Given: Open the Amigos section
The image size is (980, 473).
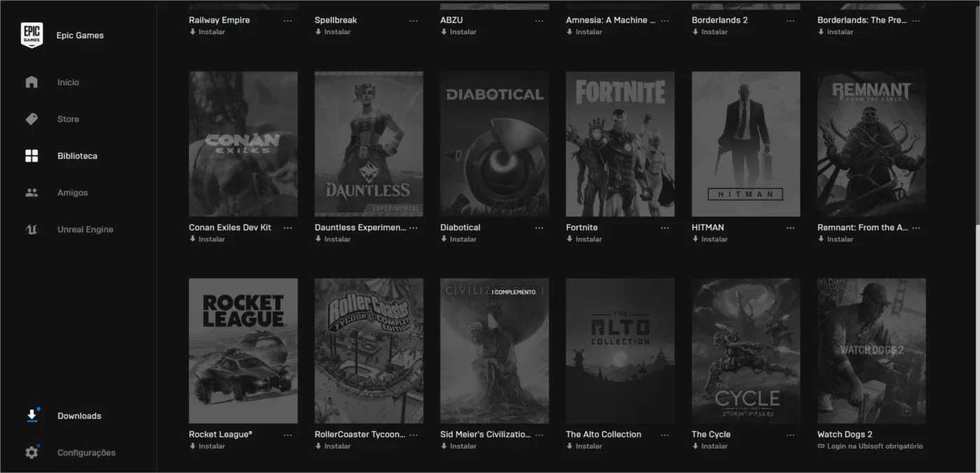Looking at the screenshot, I should [73, 192].
